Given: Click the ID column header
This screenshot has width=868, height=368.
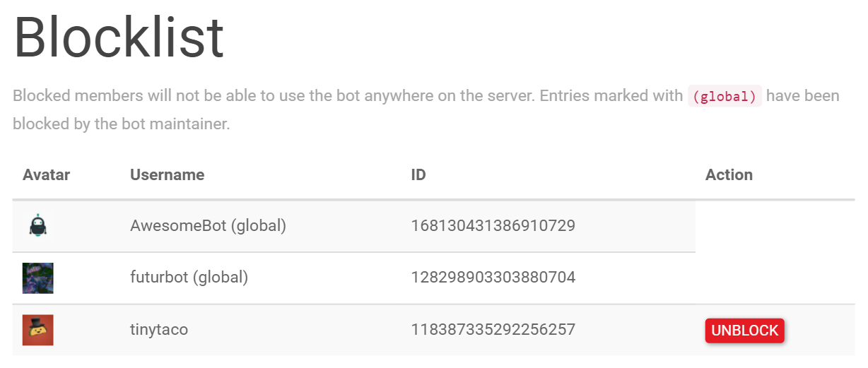Looking at the screenshot, I should click(418, 174).
